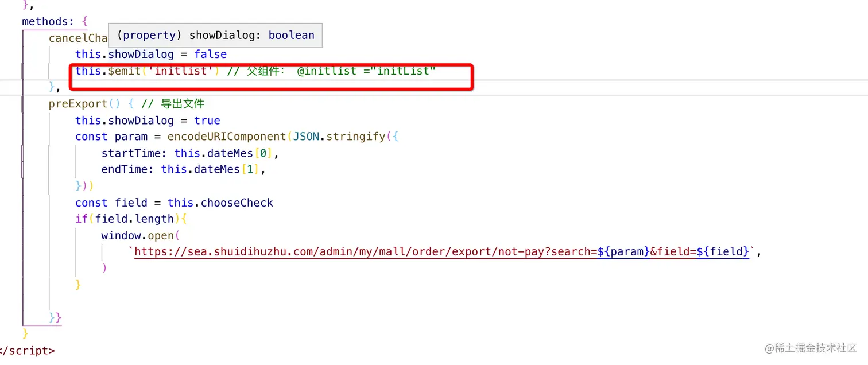Click the showDialog boolean hover tooltip
The width and height of the screenshot is (868, 365).
pyautogui.click(x=215, y=35)
